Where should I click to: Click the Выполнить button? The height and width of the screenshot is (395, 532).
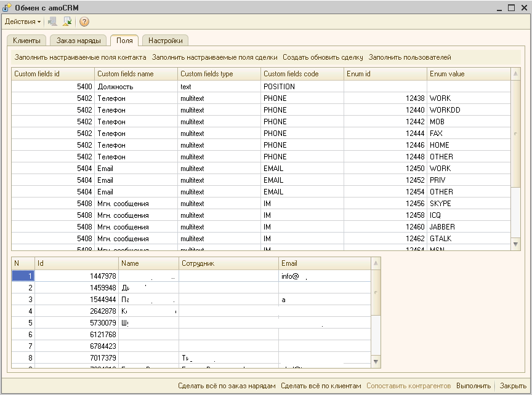[x=474, y=386]
